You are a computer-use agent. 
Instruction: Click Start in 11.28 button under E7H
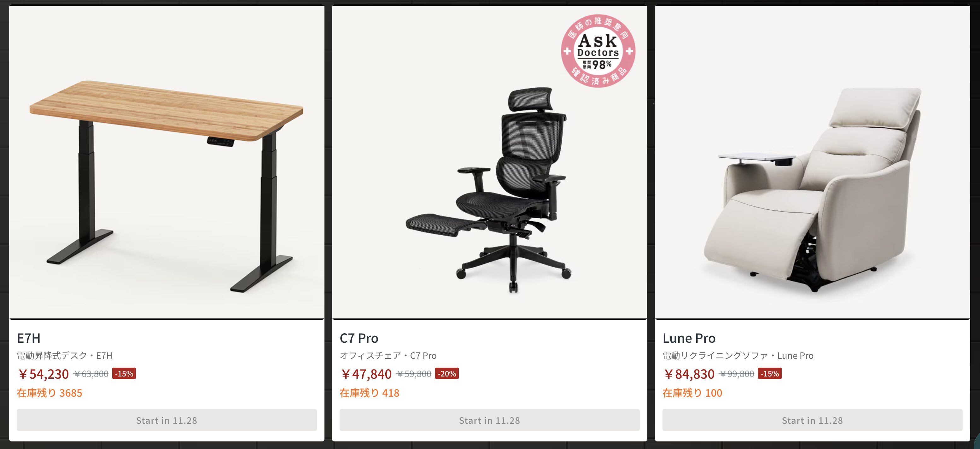(166, 420)
